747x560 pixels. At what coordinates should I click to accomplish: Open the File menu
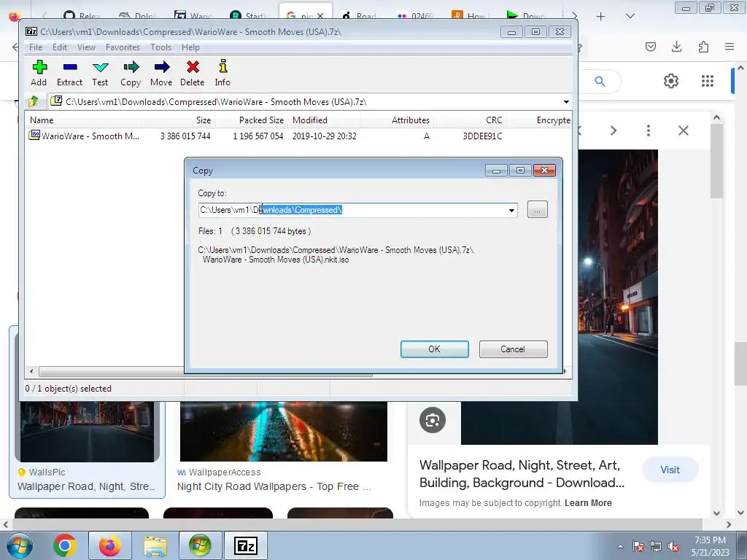coord(36,47)
